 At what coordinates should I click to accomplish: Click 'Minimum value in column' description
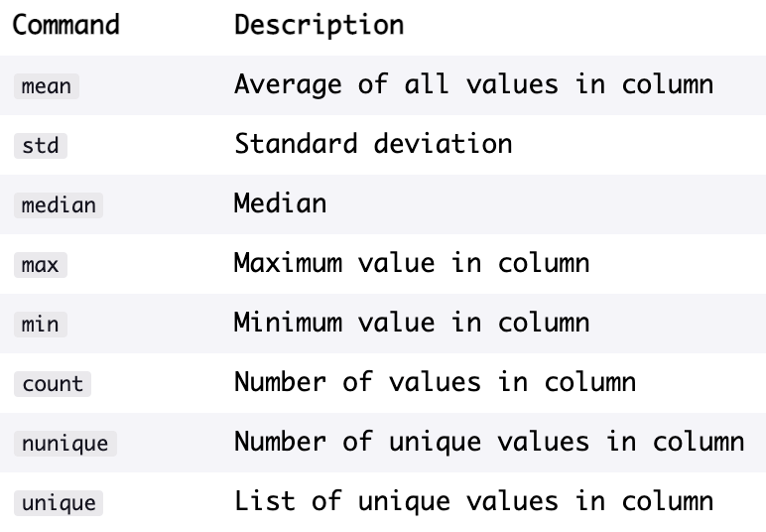(x=412, y=323)
